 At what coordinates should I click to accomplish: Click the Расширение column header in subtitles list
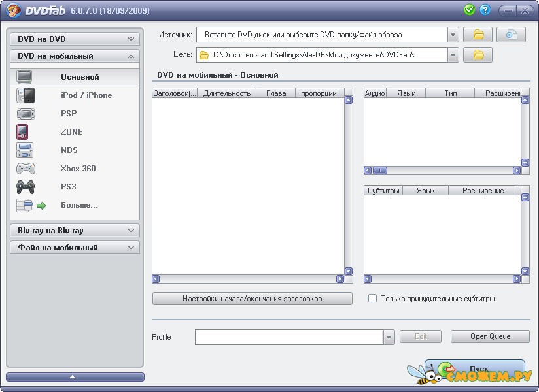(483, 191)
